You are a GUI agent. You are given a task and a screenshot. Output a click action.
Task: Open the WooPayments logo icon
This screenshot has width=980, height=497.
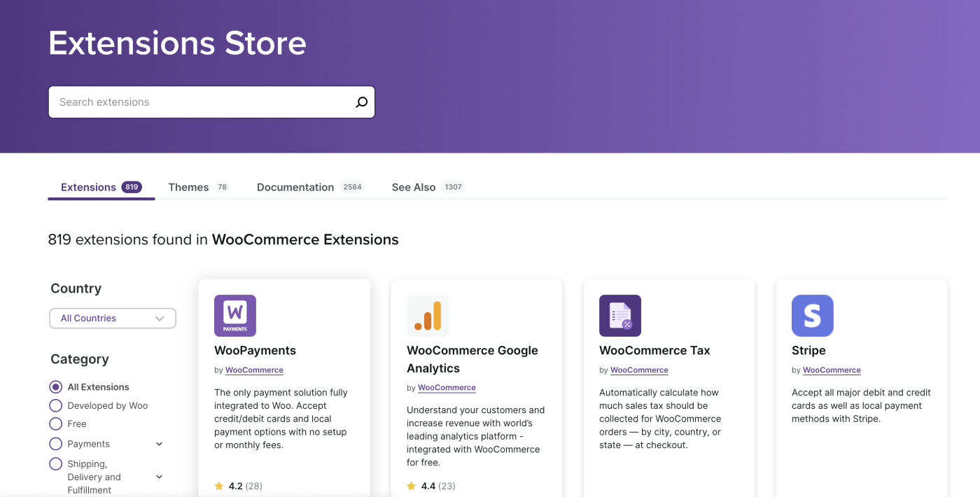click(x=235, y=316)
